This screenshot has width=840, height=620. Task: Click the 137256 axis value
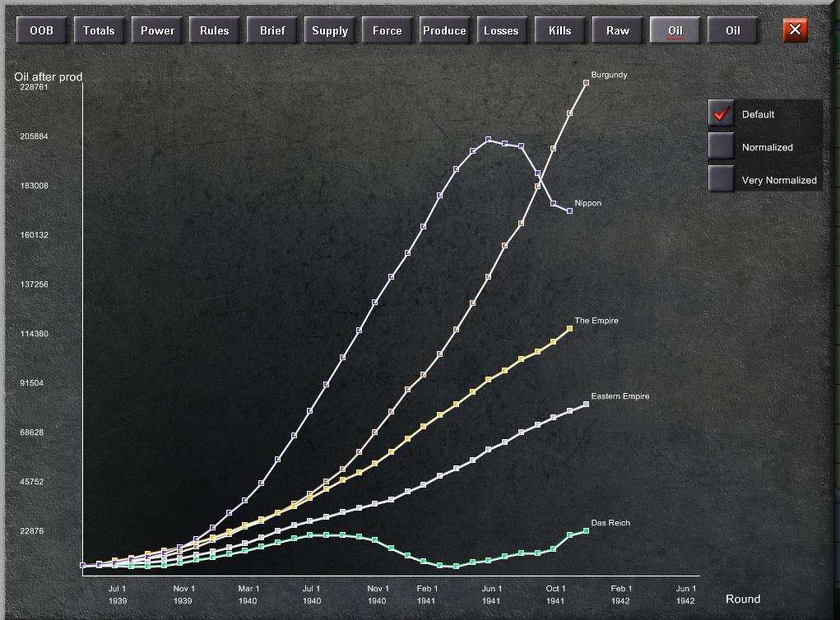[x=34, y=284]
